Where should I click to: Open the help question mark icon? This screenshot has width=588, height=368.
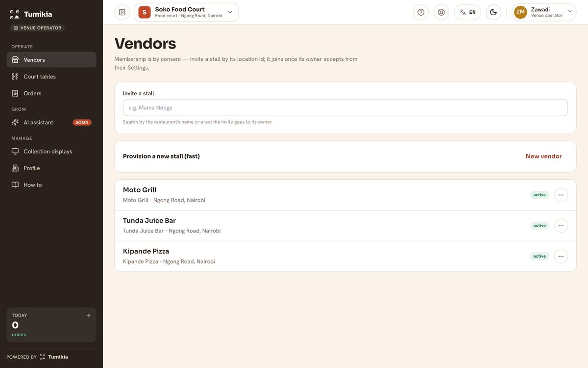(421, 12)
